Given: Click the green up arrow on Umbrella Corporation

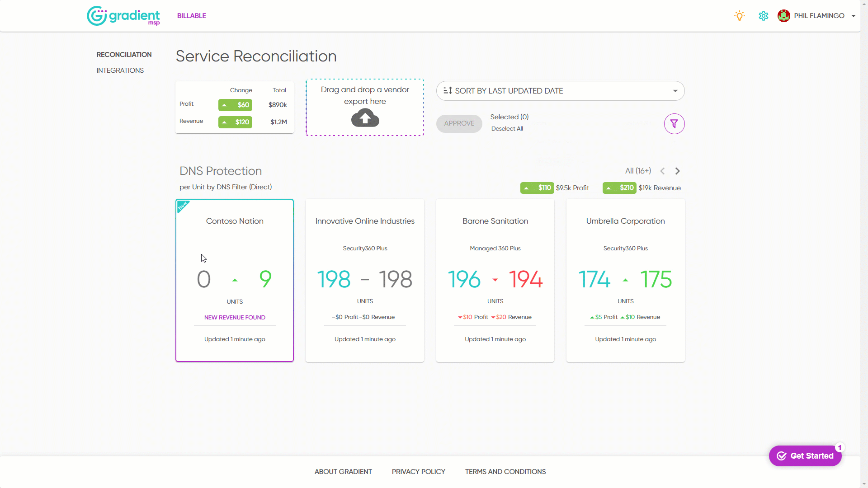Looking at the screenshot, I should coord(625,280).
